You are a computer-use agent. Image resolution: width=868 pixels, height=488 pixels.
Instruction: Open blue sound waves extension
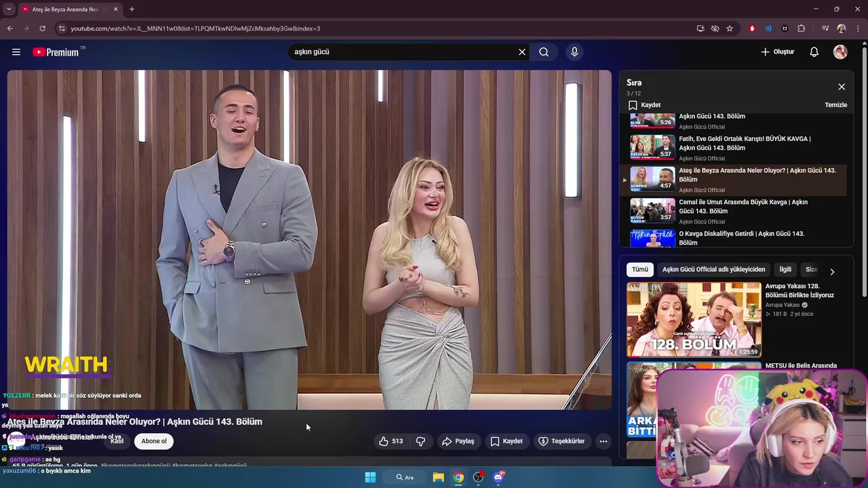[x=768, y=28]
